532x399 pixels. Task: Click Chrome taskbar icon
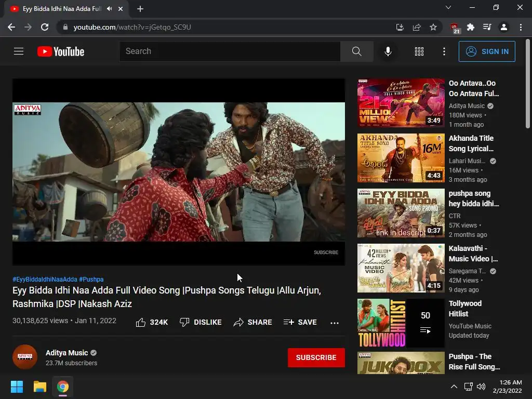point(62,387)
